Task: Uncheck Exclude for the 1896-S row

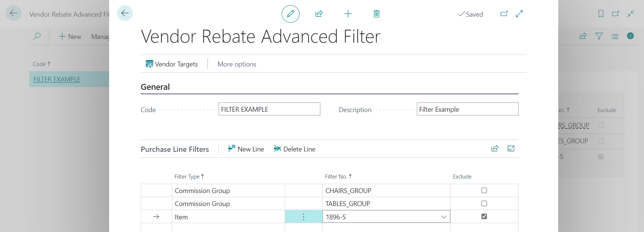Action: click(484, 216)
